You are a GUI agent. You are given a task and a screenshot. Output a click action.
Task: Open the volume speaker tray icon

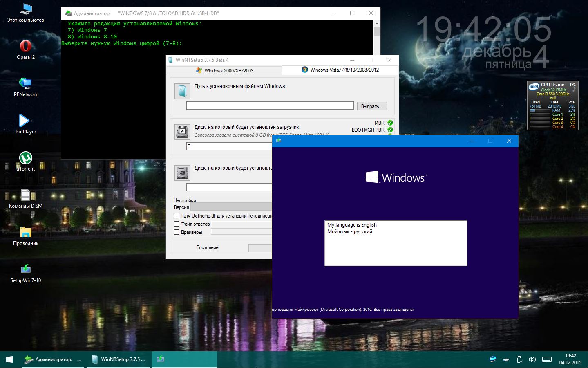(532, 359)
